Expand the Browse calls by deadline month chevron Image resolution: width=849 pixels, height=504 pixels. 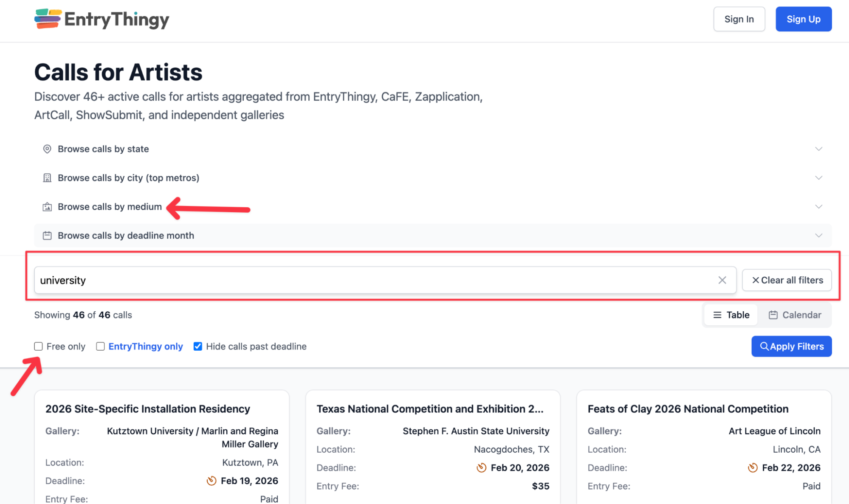818,236
